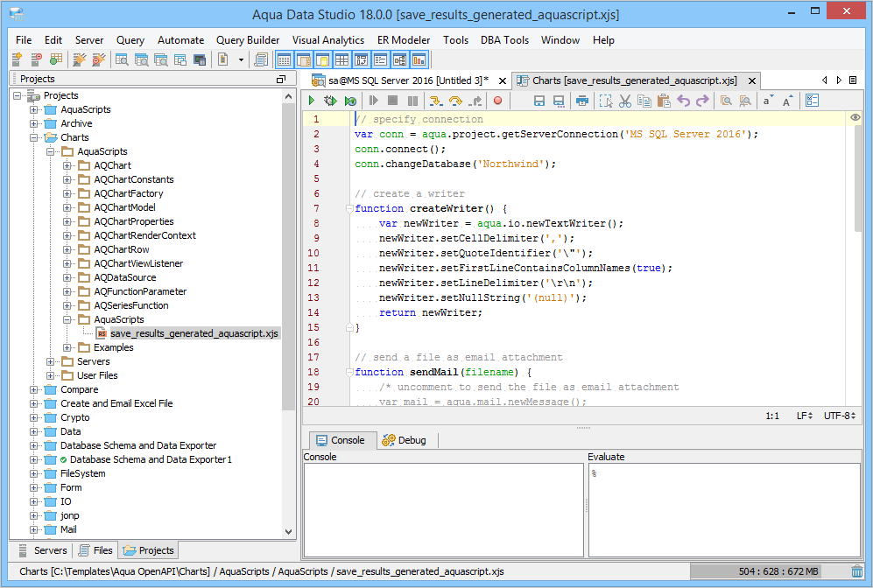This screenshot has height=588, width=873.
Task: Click the Undo arrow icon
Action: tap(684, 101)
